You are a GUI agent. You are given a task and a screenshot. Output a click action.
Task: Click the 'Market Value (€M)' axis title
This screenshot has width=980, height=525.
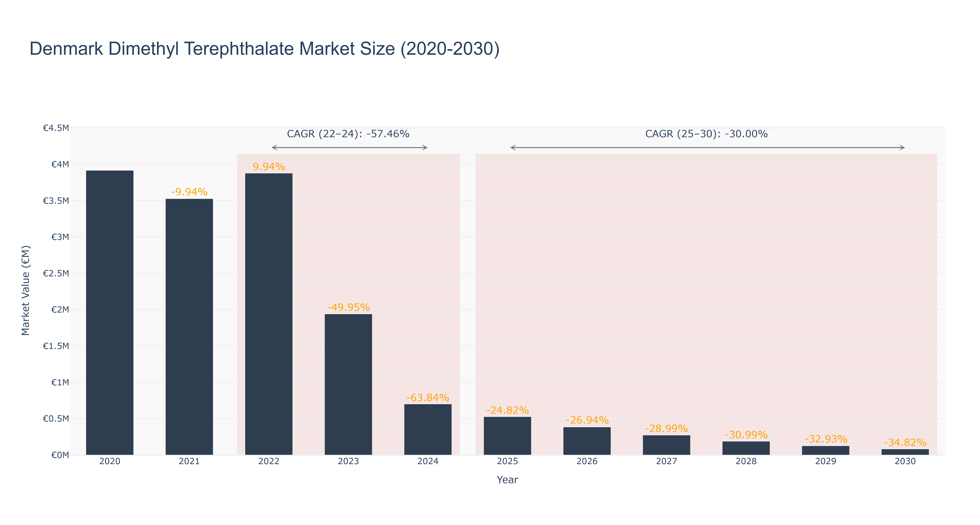coord(26,291)
